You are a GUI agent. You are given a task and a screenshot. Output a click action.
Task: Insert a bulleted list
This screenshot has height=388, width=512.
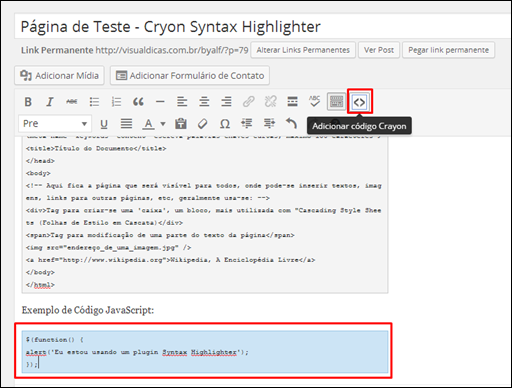[94, 102]
